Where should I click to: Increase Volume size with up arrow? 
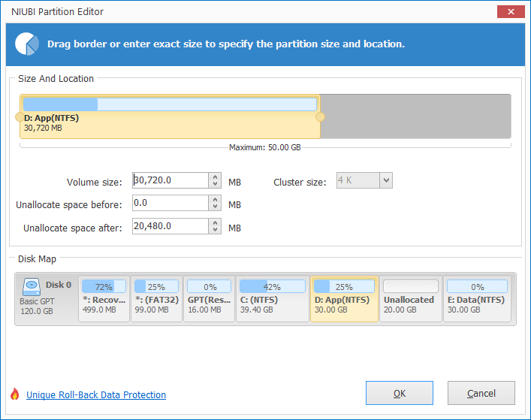pyautogui.click(x=215, y=177)
